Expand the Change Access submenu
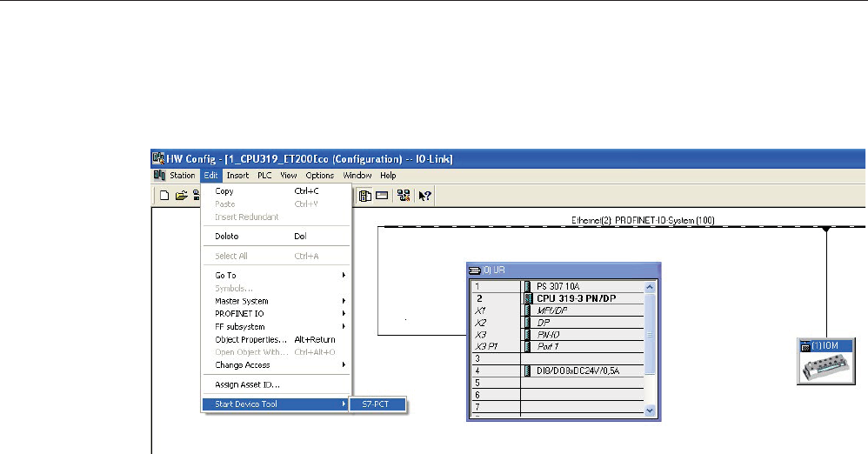 (x=277, y=365)
